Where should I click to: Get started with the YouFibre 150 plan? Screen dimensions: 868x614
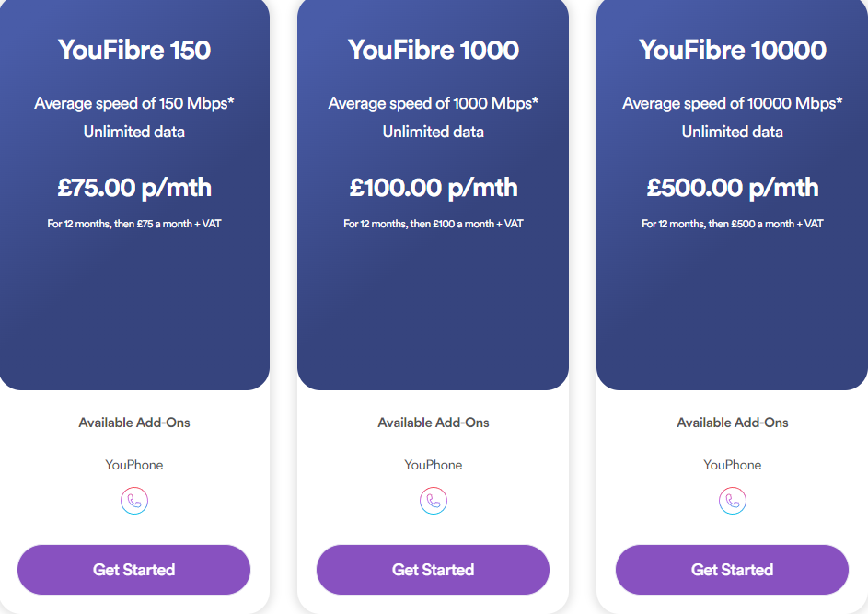(x=134, y=570)
